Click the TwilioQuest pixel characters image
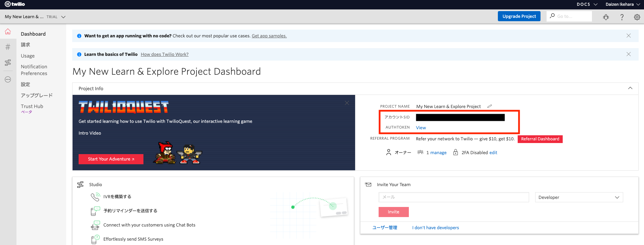644x245 pixels. click(178, 153)
